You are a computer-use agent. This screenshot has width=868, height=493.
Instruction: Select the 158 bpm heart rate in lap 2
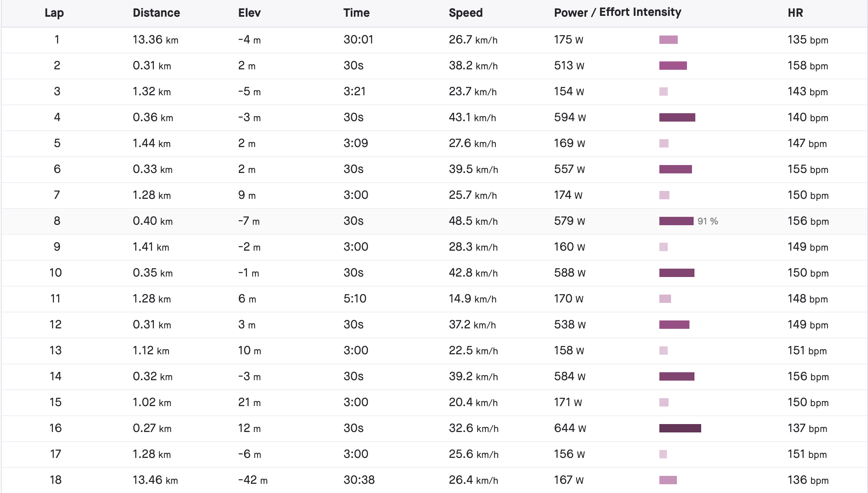click(x=808, y=66)
